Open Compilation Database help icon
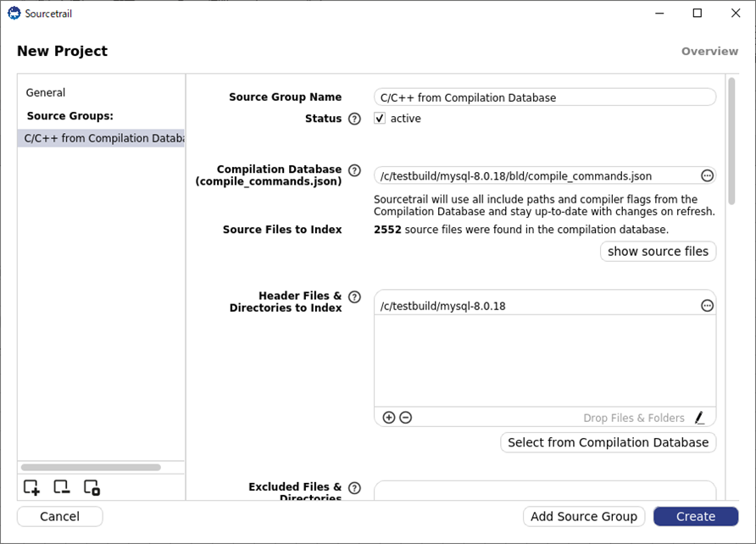Viewport: 756px width, 544px height. 354,170
